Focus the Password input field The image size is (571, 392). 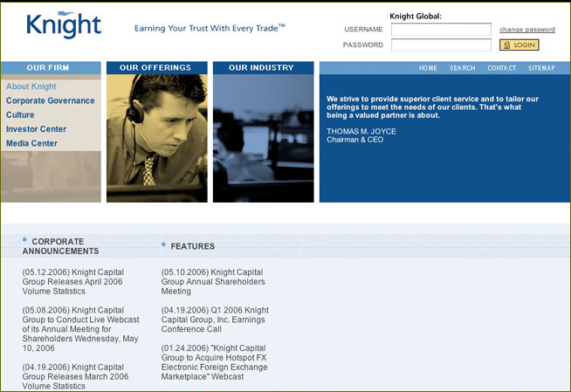440,45
